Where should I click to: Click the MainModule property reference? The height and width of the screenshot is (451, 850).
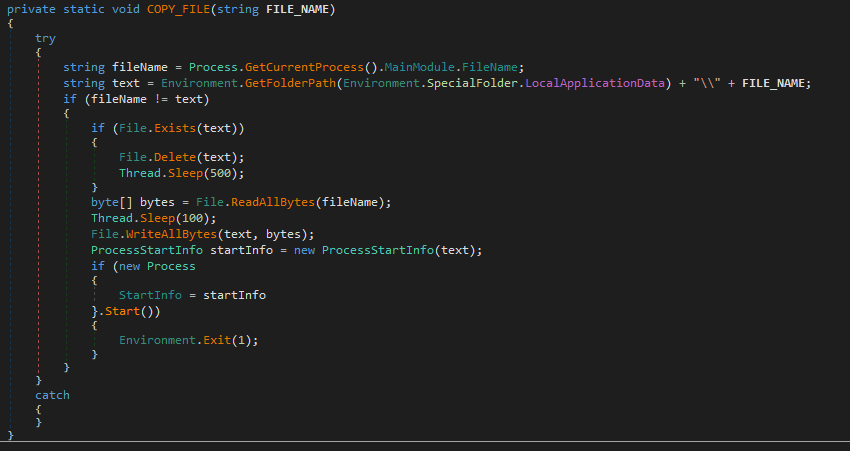(x=420, y=67)
